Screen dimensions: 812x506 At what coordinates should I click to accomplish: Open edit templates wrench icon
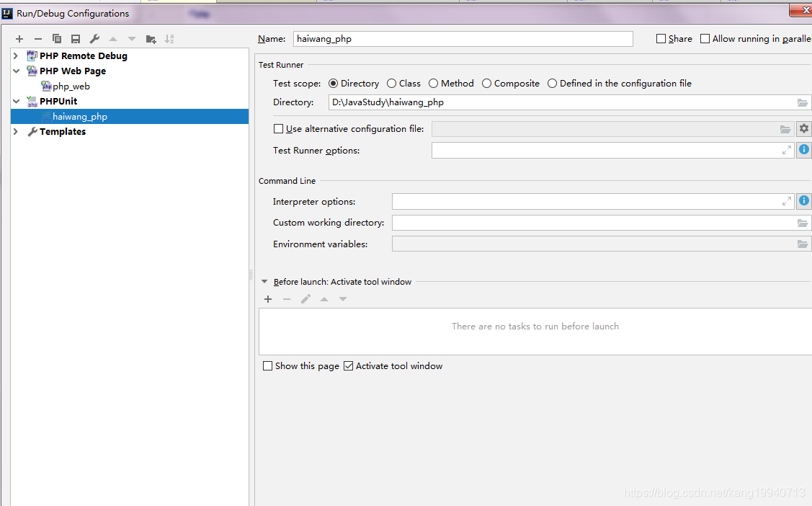(94, 39)
